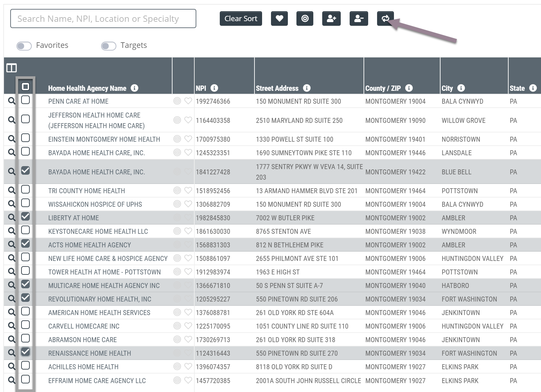Show info for Home Health Agency Name column
This screenshot has width=541, height=392.
click(x=135, y=88)
